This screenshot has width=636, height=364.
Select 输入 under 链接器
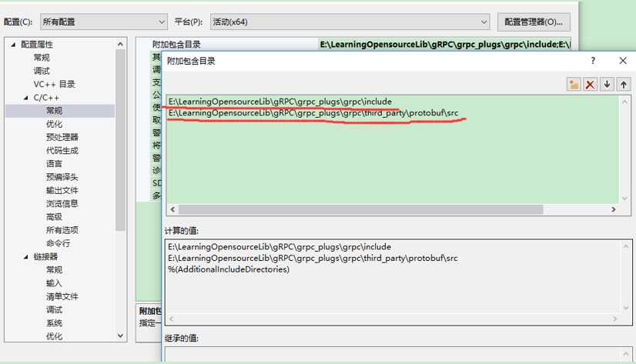pyautogui.click(x=54, y=283)
